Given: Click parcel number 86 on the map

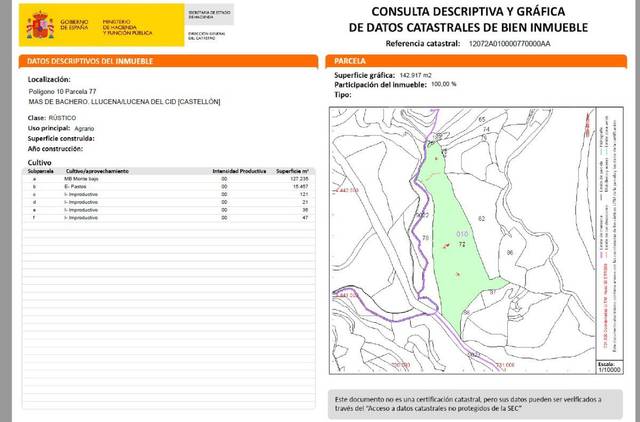Looking at the screenshot, I should [510, 253].
